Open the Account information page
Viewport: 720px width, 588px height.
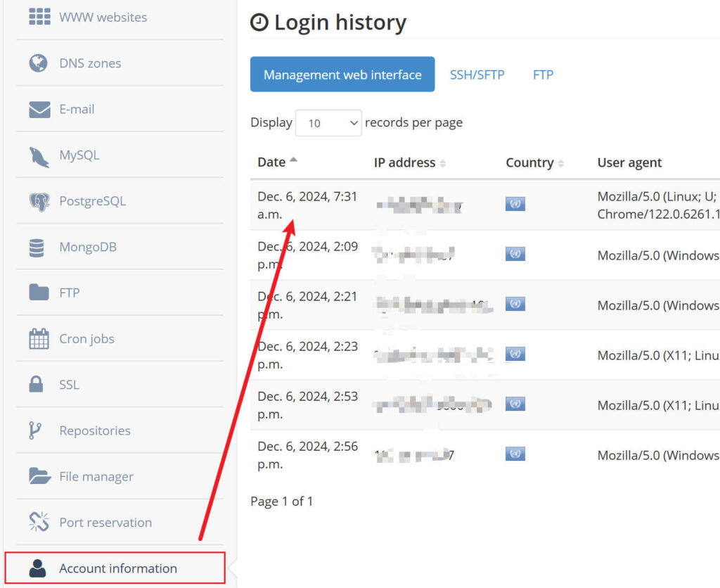(x=117, y=568)
